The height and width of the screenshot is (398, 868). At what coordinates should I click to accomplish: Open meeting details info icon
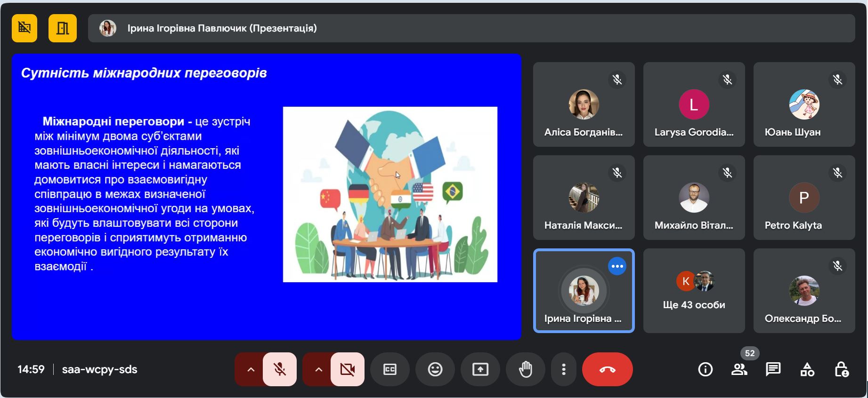(705, 369)
